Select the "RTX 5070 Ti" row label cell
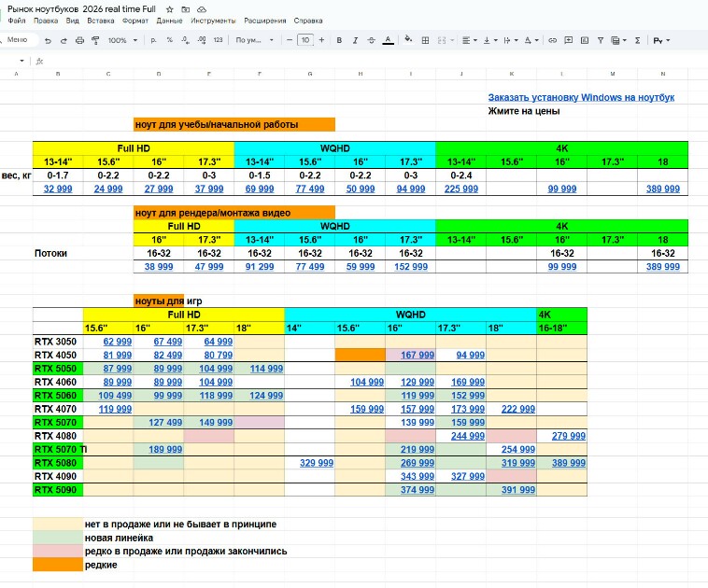 tap(58, 450)
